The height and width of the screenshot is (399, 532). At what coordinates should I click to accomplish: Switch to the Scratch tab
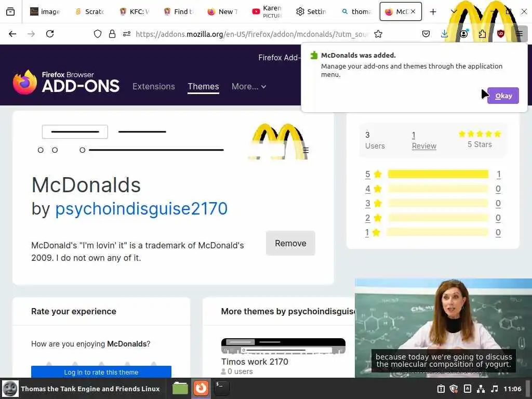pyautogui.click(x=90, y=12)
